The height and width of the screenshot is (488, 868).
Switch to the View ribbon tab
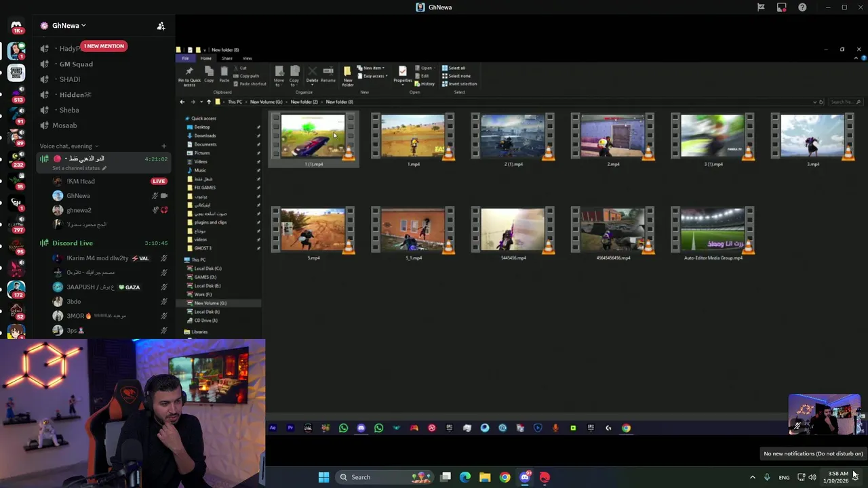247,58
